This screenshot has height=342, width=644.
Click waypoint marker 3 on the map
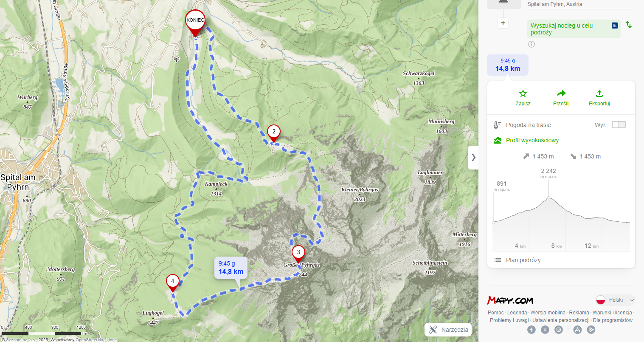298,254
